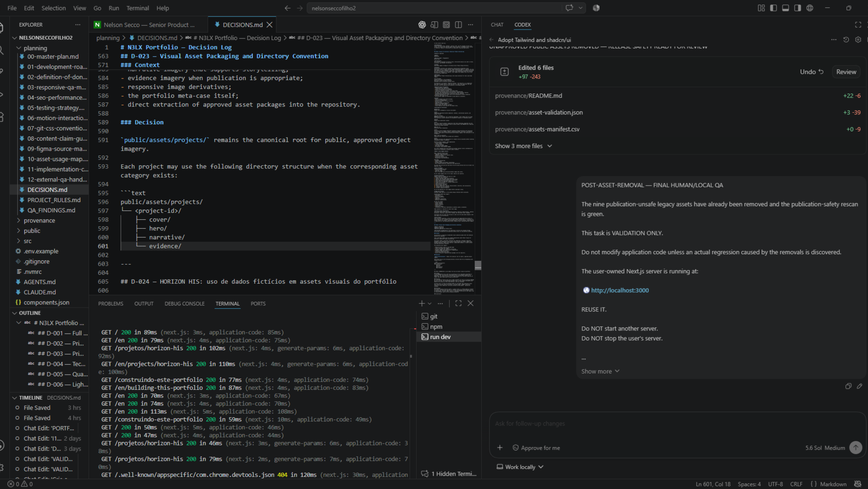The image size is (868, 489).
Task: Open the globe icon in title bar
Action: (810, 8)
